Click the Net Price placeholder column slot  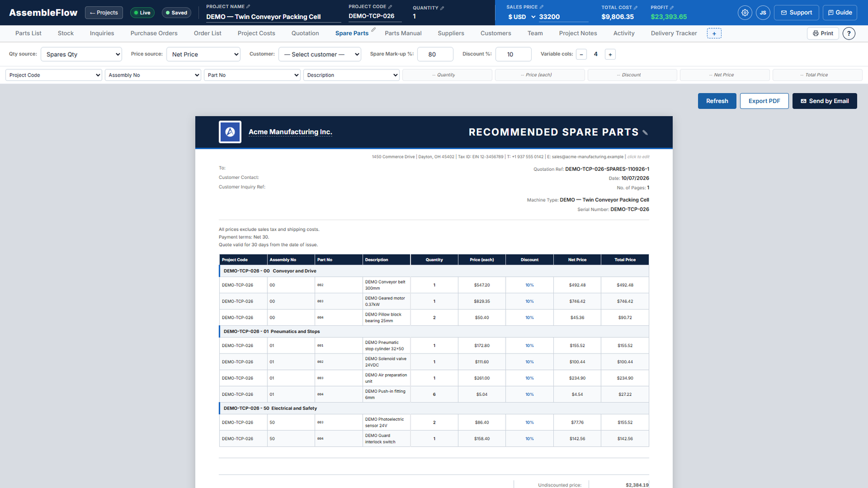click(725, 75)
